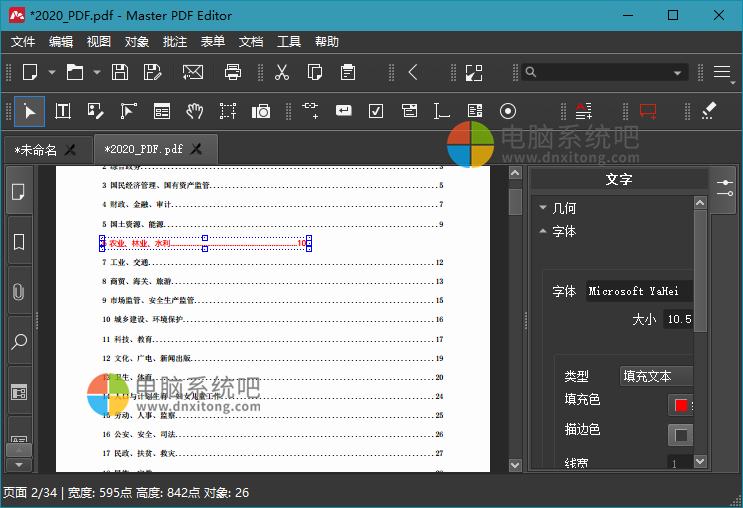Insert a radio button form field

[x=507, y=111]
